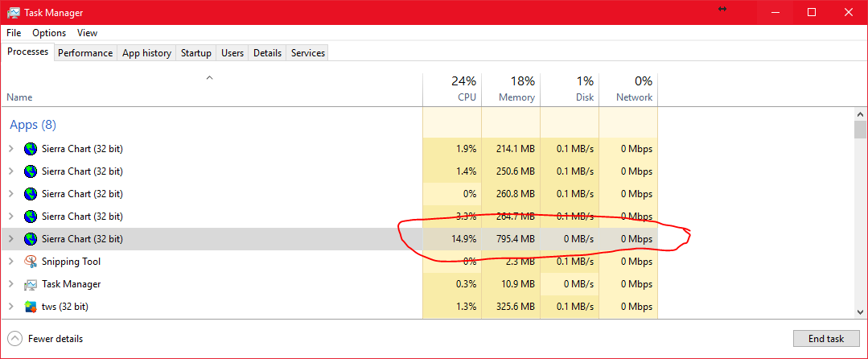Click the 1.4% CPU value

466,171
